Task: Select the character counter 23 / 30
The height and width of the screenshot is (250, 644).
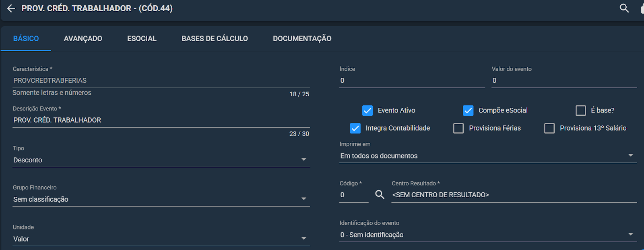Action: point(299,134)
